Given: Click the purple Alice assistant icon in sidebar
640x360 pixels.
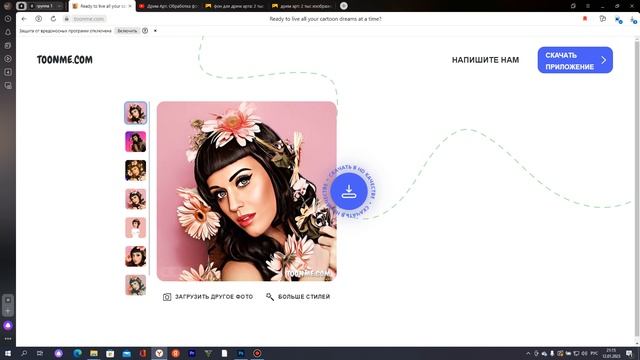Looking at the screenshot, I should (8, 325).
